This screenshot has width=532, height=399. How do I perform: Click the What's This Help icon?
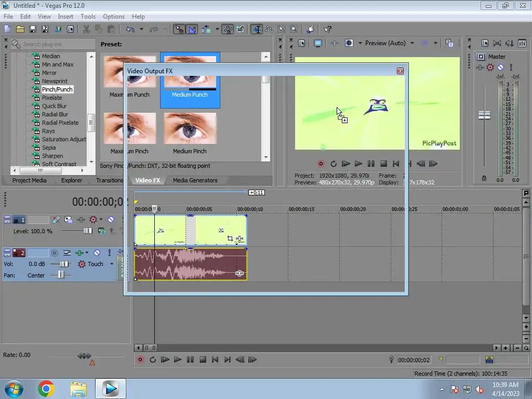coord(327,29)
